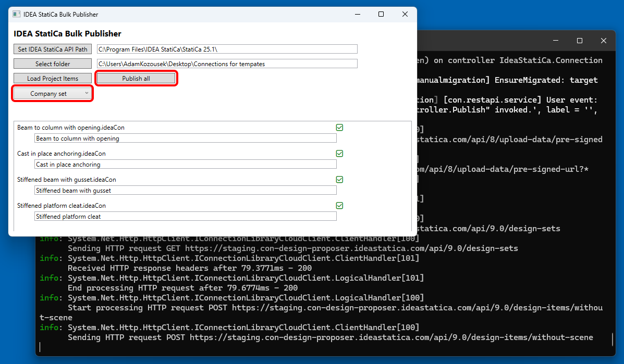Minimize the background console window
The width and height of the screenshot is (624, 364).
tap(556, 41)
